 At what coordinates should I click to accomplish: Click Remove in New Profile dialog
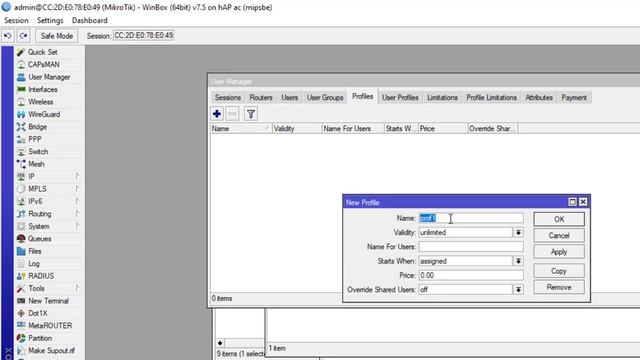[559, 287]
